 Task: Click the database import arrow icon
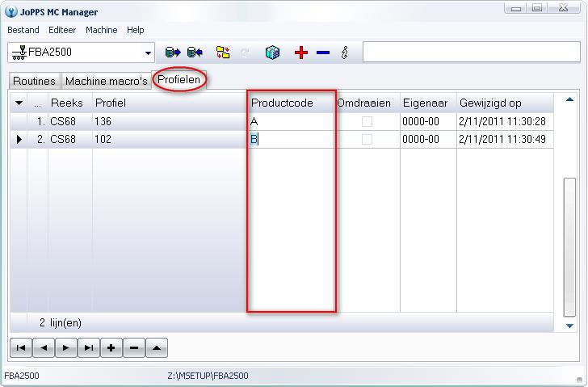[195, 53]
